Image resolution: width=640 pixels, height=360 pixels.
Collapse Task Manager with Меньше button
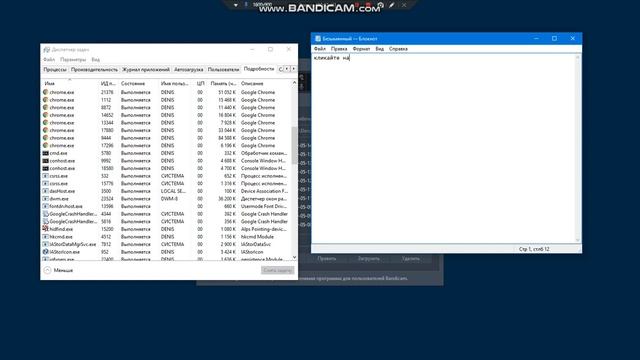[58, 270]
